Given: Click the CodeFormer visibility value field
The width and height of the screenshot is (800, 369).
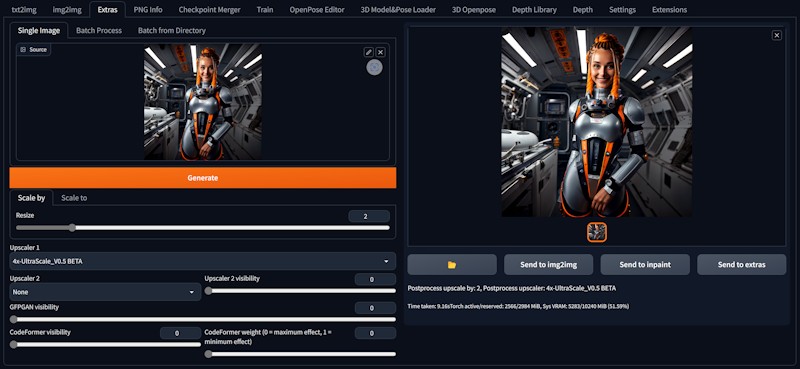Looking at the screenshot, I should pyautogui.click(x=181, y=333).
